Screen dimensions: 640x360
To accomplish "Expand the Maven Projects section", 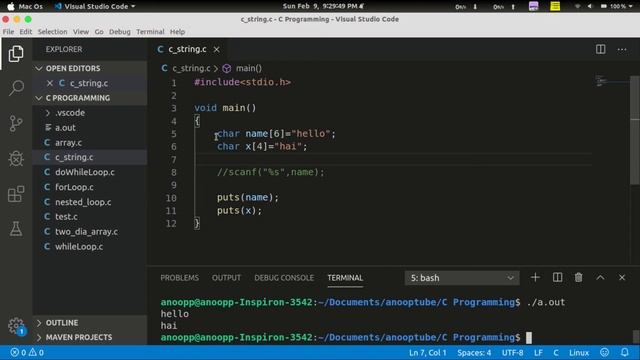I will click(x=90, y=338).
